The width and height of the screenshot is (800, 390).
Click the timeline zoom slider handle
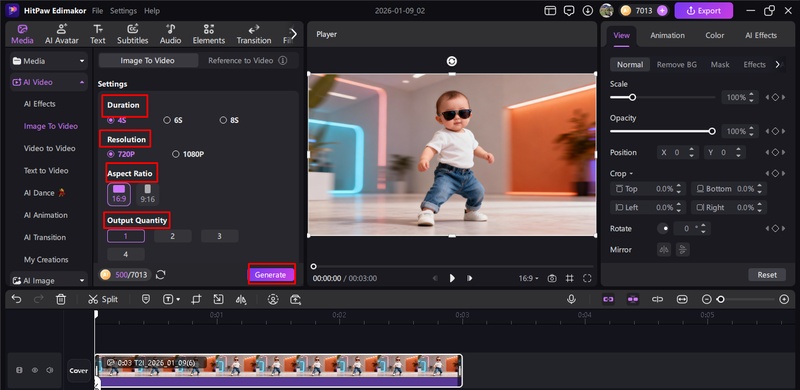[x=720, y=300]
